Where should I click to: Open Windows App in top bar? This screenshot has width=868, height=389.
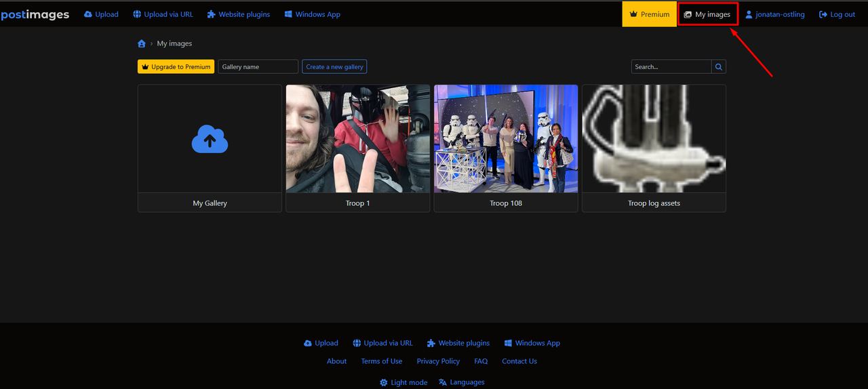tap(312, 14)
